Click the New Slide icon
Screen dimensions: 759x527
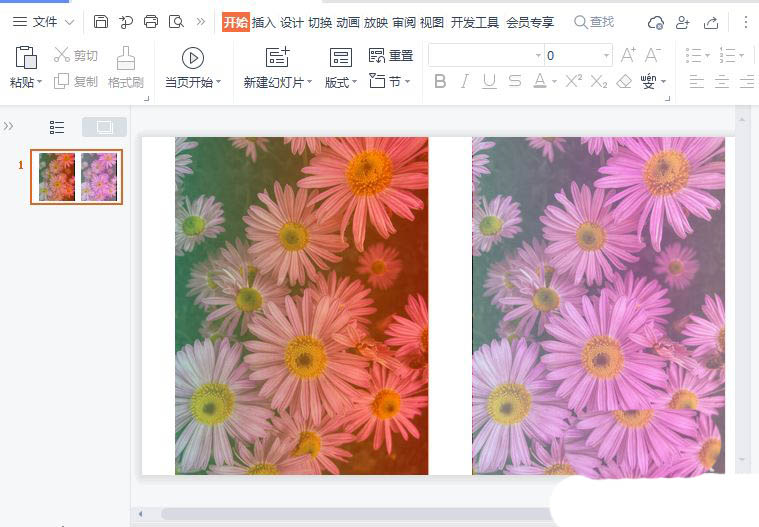[277, 58]
